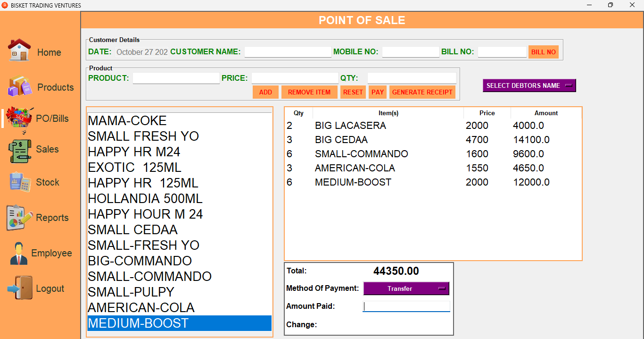Click the Home house icon
Image resolution: width=644 pixels, height=339 pixels.
click(19, 50)
